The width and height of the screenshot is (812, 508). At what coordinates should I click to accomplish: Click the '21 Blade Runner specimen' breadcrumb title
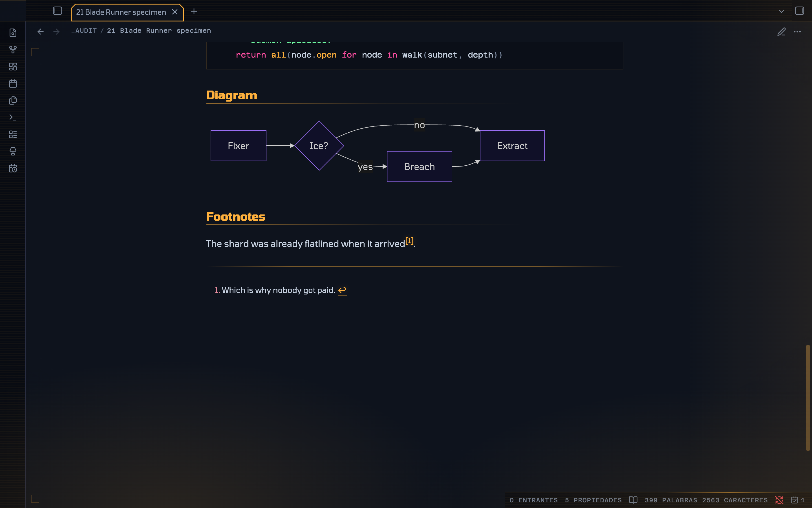tap(159, 30)
